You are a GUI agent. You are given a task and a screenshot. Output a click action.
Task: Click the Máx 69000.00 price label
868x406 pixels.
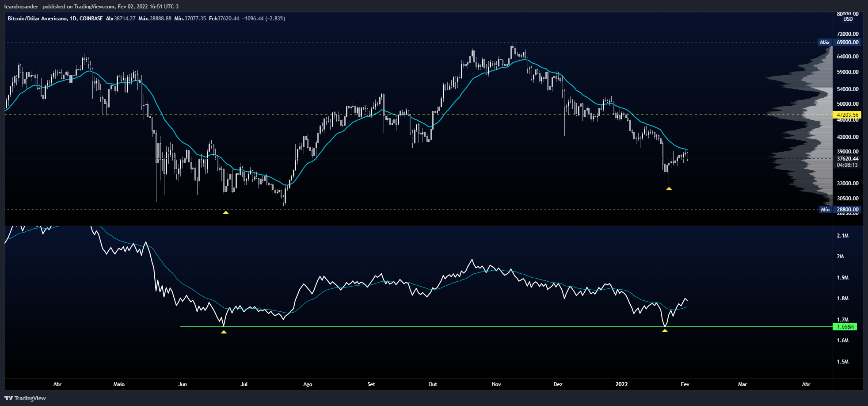(839, 42)
